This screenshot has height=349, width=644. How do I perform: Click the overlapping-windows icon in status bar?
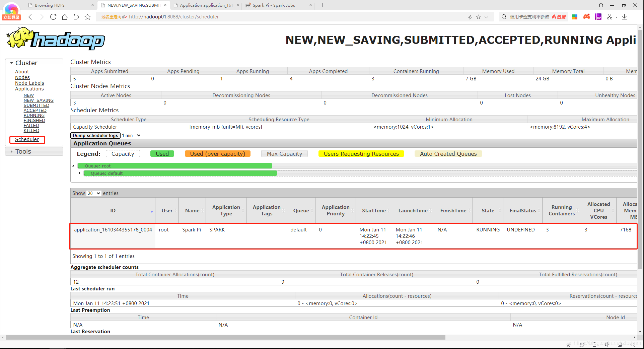pyautogui.click(x=620, y=344)
